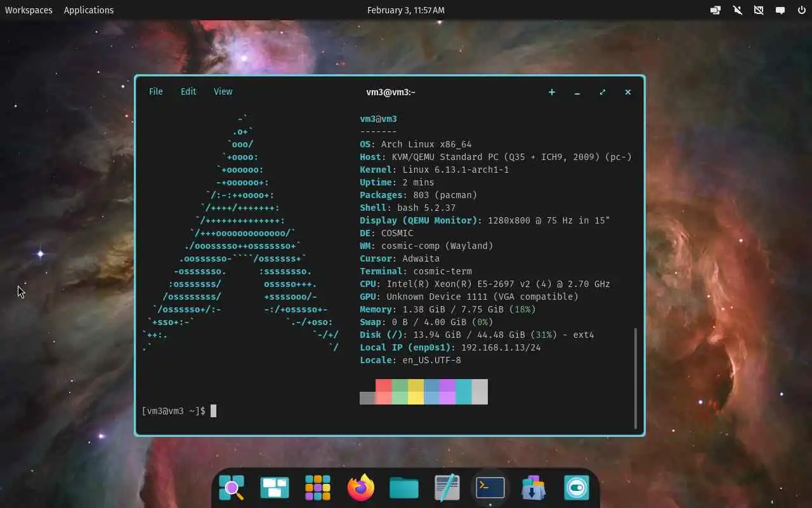Open the Edit menu in the terminal
812x508 pixels.
click(x=188, y=91)
